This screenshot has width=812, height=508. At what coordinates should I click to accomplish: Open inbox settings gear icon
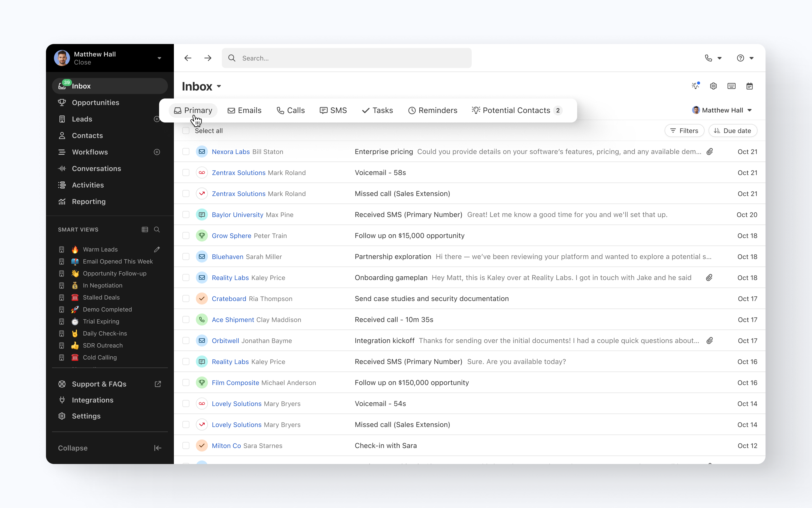(x=713, y=86)
